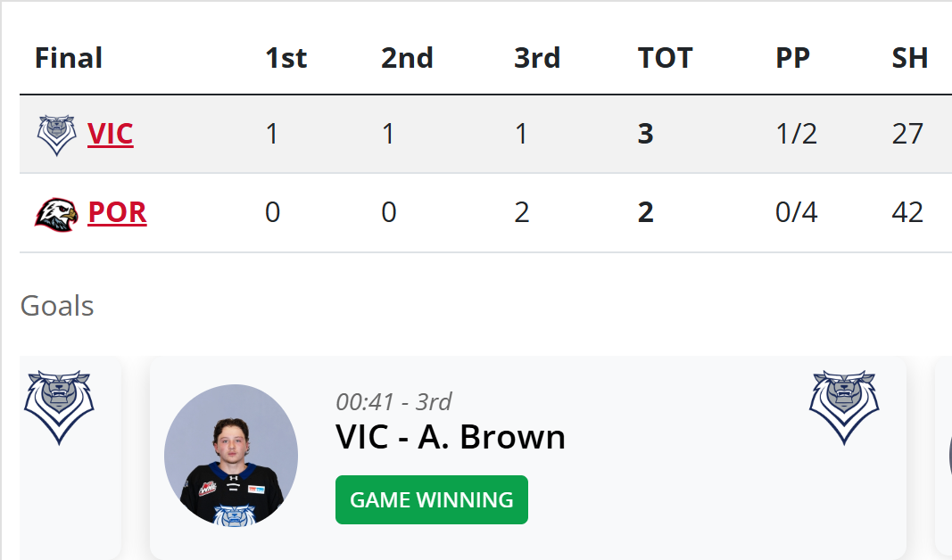Click the Victoria Royals logo in the VIC row

coord(56,135)
